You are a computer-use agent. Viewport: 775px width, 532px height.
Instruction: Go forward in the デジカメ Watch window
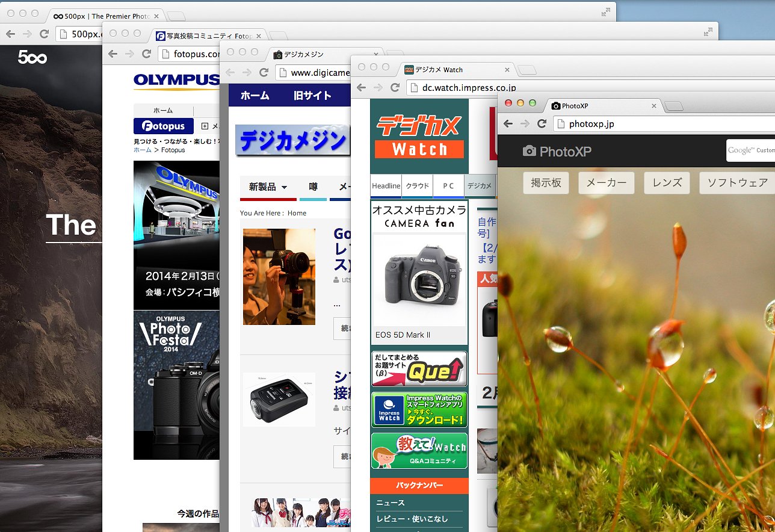(x=378, y=87)
